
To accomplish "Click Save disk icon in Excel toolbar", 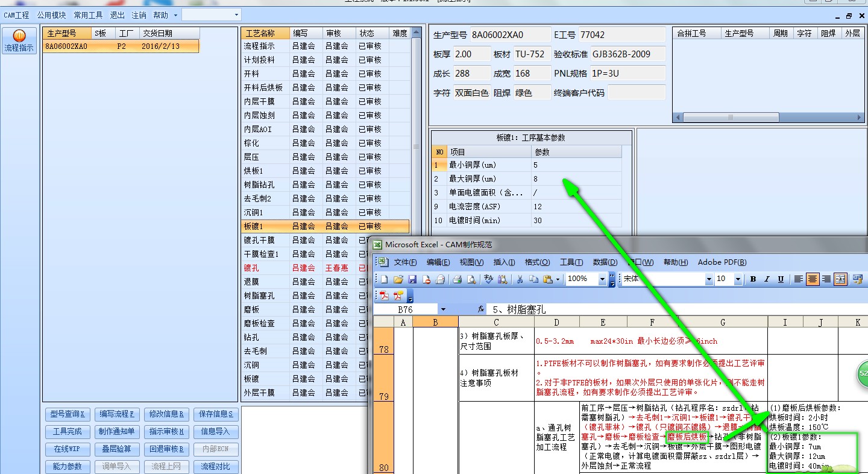I will (412, 279).
